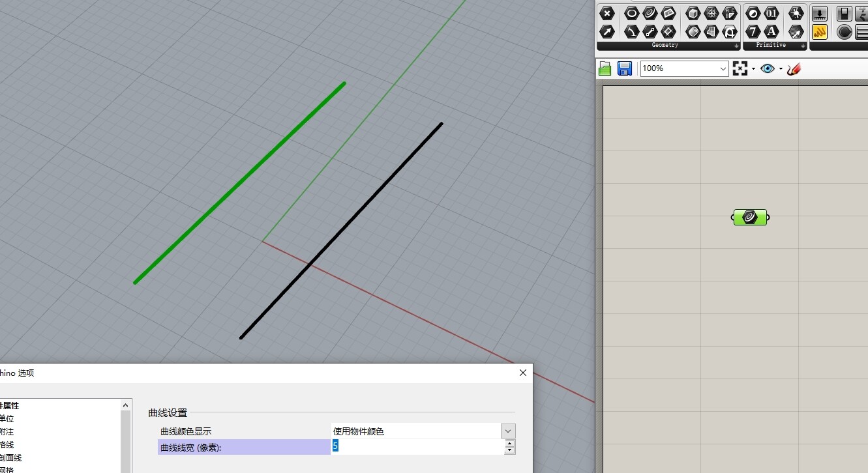Click the eye preview icon in canvas toolbar

[x=768, y=68]
